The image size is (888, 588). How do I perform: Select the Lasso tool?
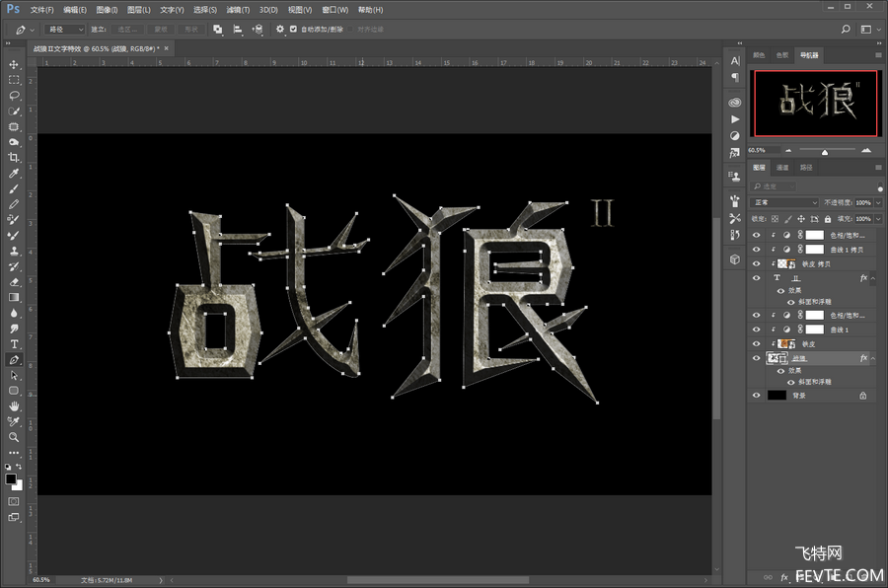14,95
